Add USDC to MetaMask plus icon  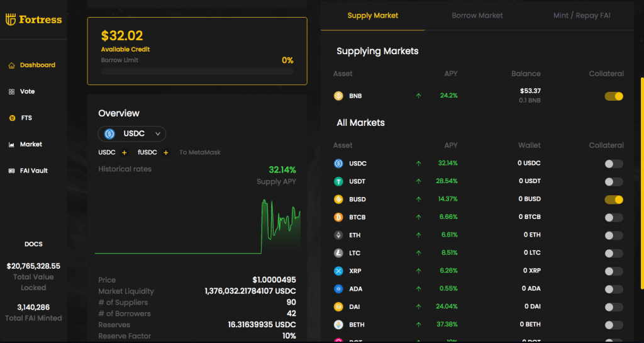tap(124, 153)
